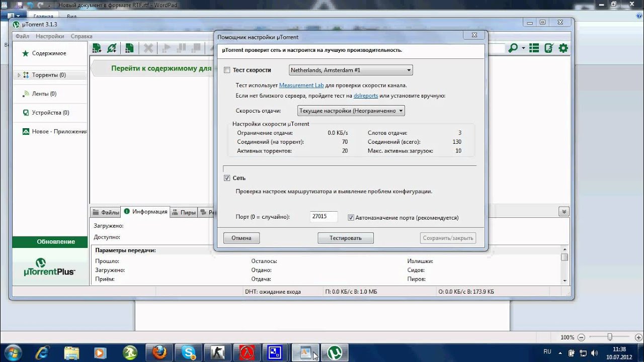Open the Netherlands, Amsterdam #1 server dropdown
The image size is (644, 362).
351,70
